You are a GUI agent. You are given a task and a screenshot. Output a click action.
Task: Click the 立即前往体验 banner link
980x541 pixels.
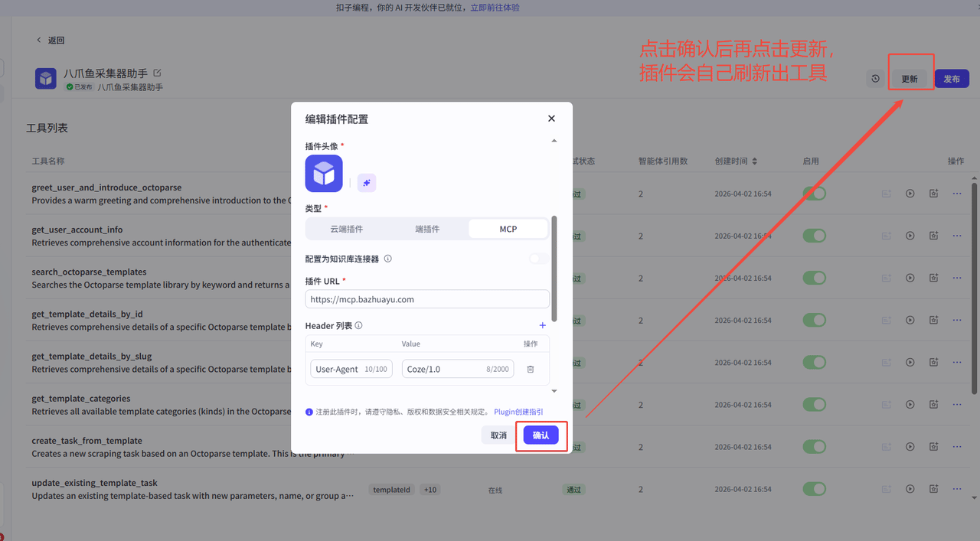click(495, 8)
